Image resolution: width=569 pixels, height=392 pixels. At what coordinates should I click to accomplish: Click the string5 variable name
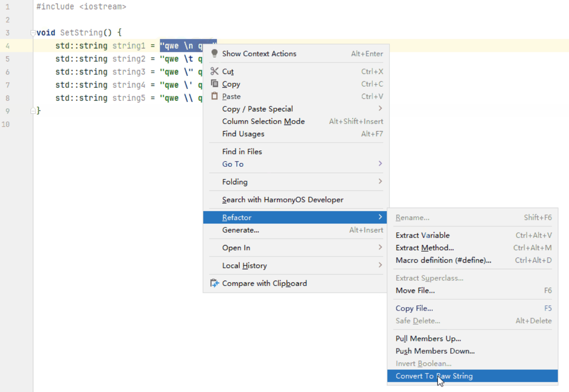click(129, 98)
